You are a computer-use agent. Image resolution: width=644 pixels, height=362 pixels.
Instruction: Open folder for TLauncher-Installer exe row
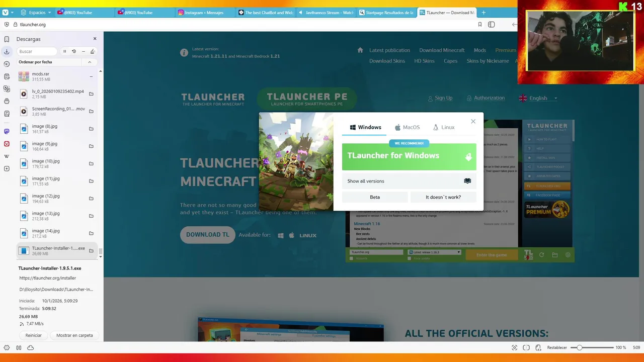coord(91,250)
